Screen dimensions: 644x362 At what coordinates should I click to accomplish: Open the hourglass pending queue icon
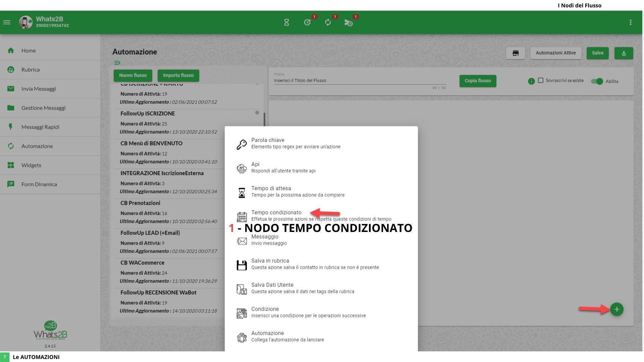pyautogui.click(x=286, y=22)
